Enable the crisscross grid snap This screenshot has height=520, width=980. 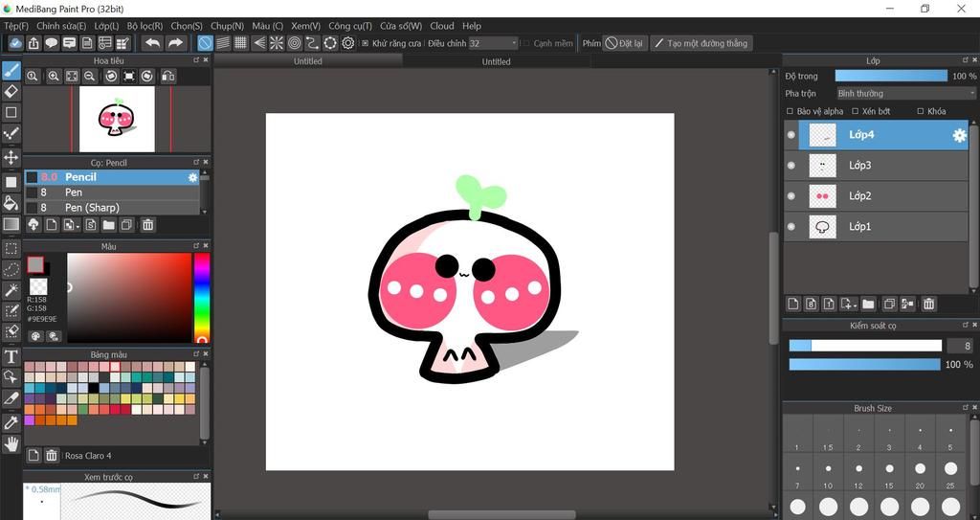coord(240,42)
